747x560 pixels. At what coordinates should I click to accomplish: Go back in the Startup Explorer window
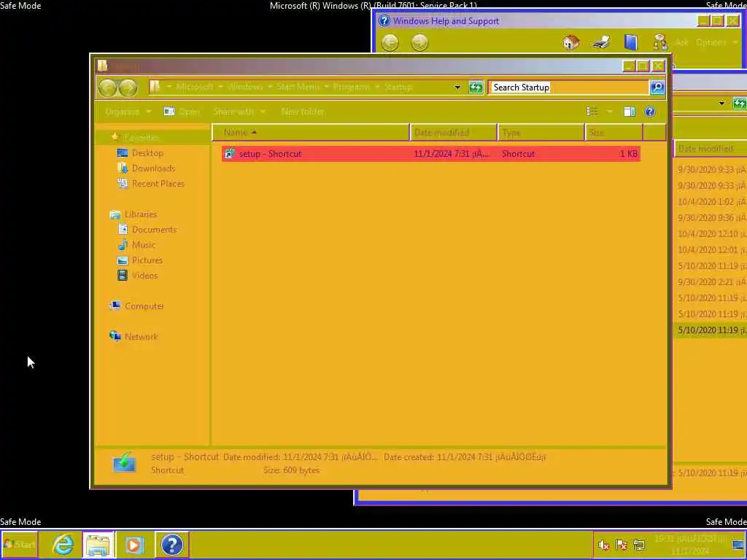(x=108, y=87)
